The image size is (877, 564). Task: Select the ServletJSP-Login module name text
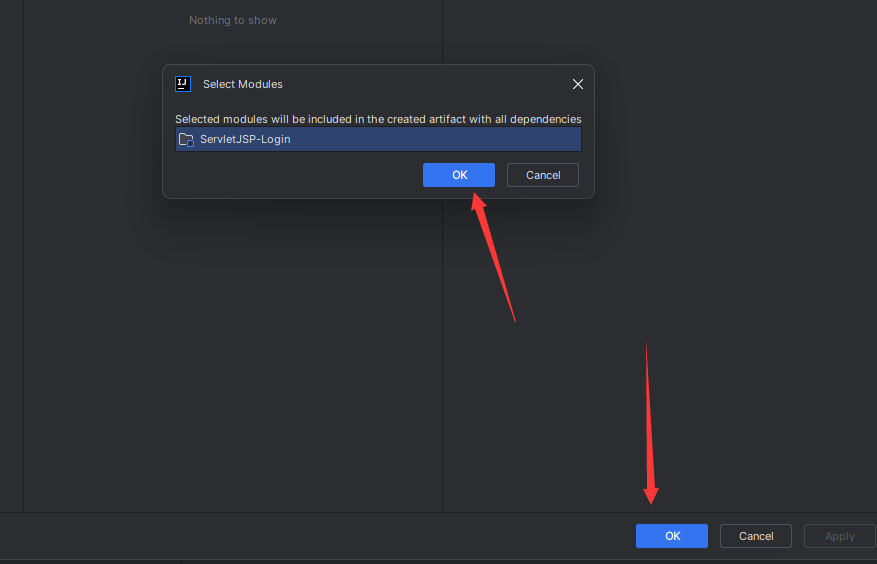tap(245, 139)
